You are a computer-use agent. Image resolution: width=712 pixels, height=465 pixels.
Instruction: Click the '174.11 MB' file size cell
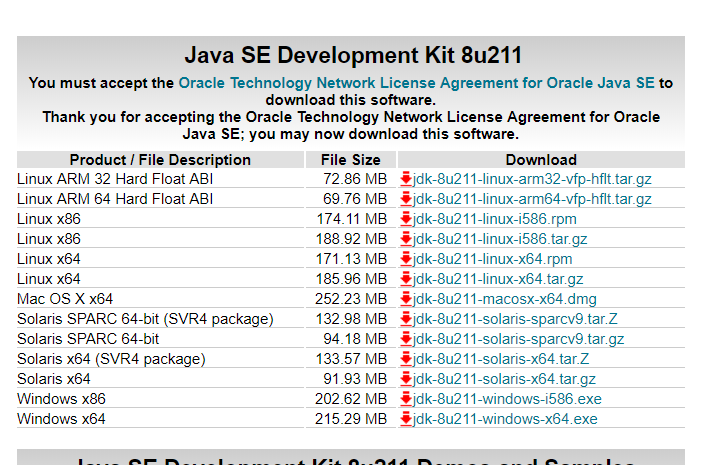pyautogui.click(x=351, y=219)
